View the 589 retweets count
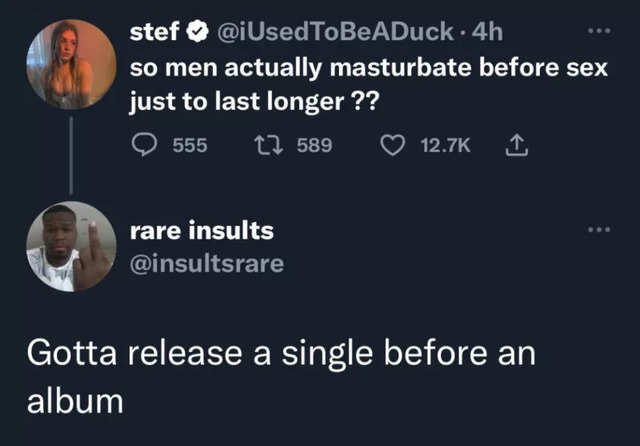The image size is (640, 446). (314, 146)
